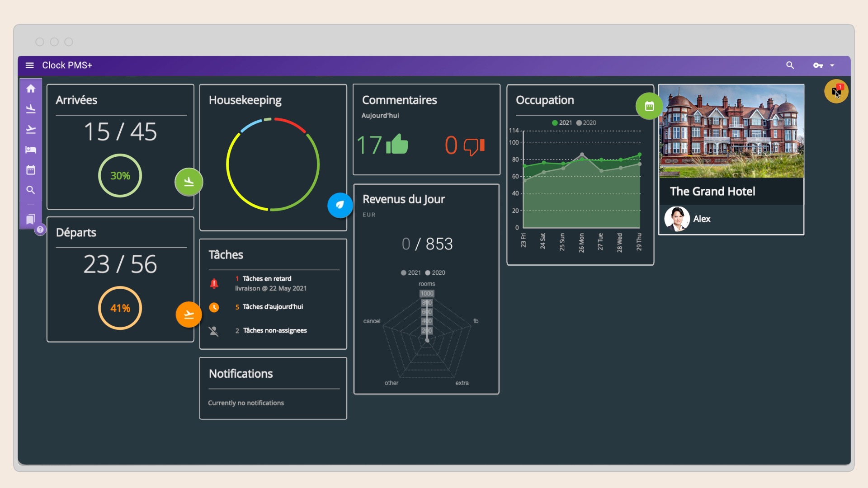Image resolution: width=868 pixels, height=488 pixels.
Task: Open the "Tâches d'aujourd'hui" item
Action: pyautogui.click(x=272, y=307)
